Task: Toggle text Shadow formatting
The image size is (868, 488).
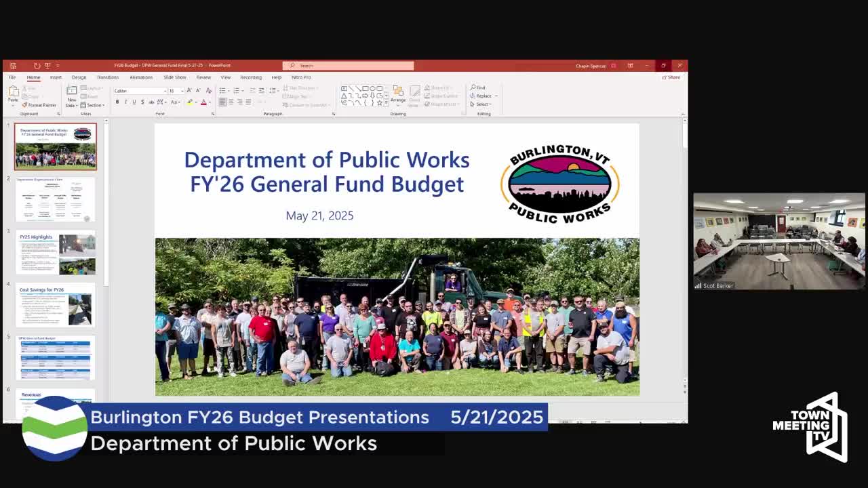Action: pos(142,102)
